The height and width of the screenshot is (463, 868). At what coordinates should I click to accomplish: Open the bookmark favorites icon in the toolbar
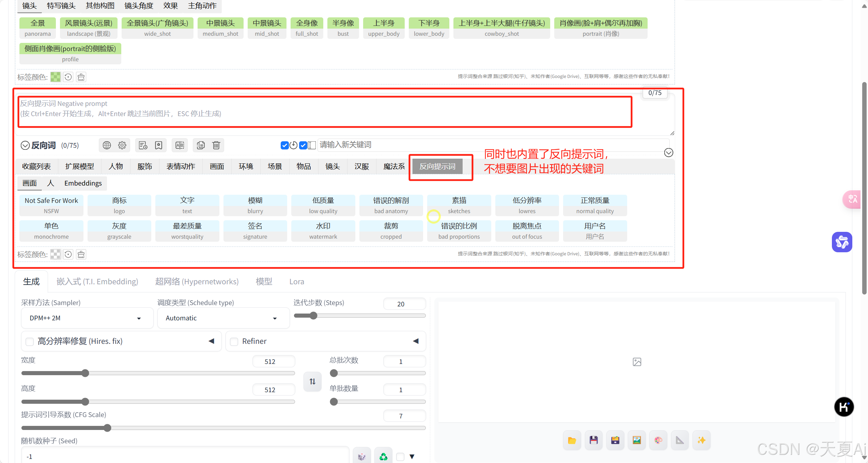coord(158,145)
